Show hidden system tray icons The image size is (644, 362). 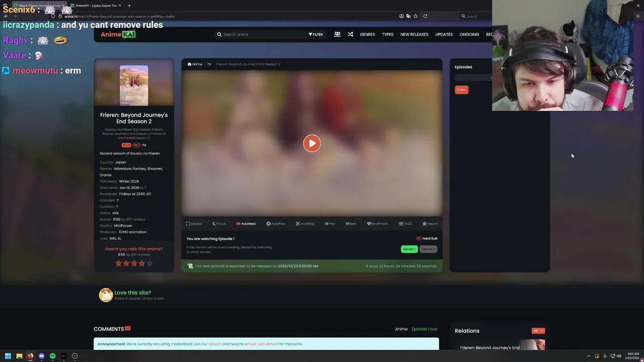pos(589,356)
